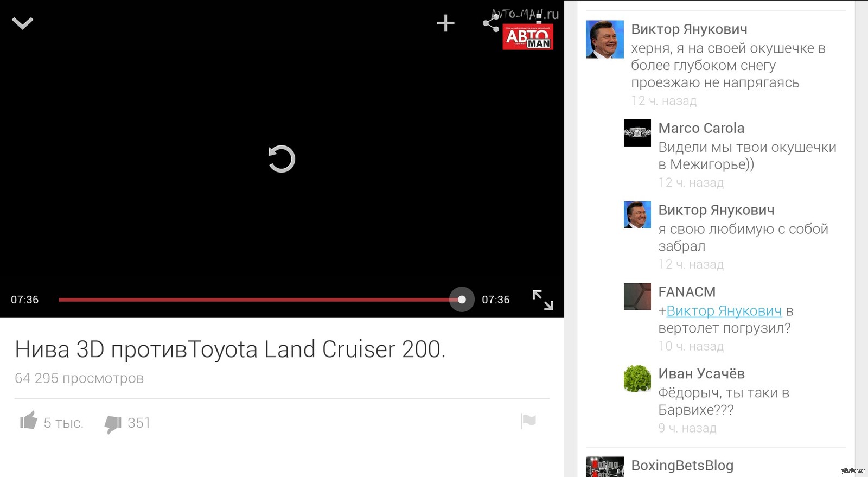Add the video to a playlist with plus icon
Screen dimensions: 868x477
coord(445,23)
